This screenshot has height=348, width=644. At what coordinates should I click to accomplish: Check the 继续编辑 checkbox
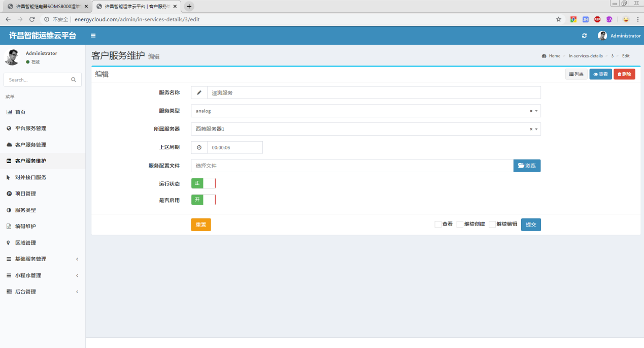492,225
